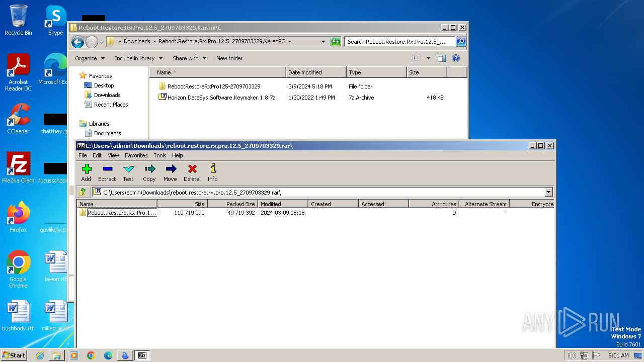The image size is (644, 362).
Task: Click New folder in Explorer toolbar
Action: click(229, 58)
